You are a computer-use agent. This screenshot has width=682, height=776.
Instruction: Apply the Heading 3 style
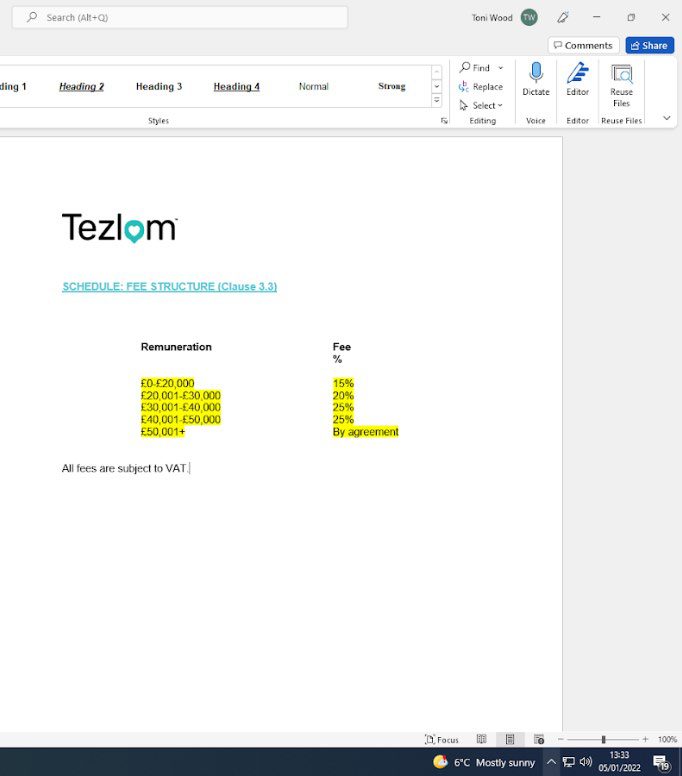(x=159, y=87)
